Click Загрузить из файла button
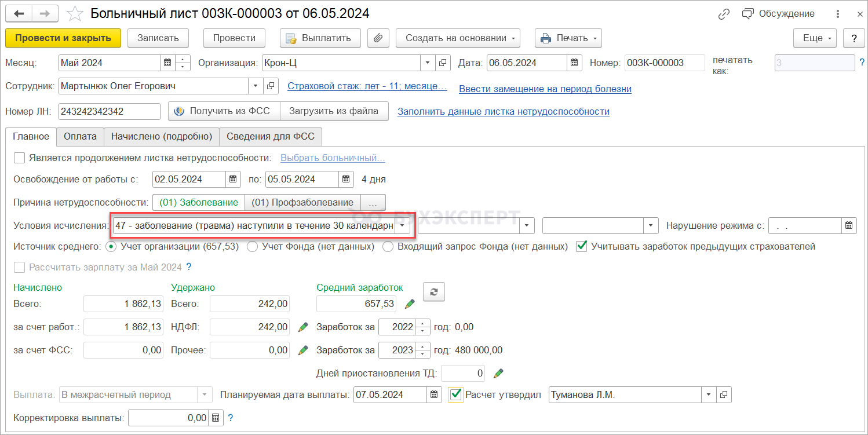868x435 pixels. click(334, 111)
